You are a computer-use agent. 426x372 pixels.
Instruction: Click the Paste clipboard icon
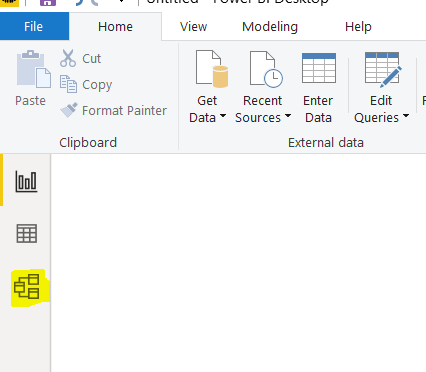coord(33,69)
